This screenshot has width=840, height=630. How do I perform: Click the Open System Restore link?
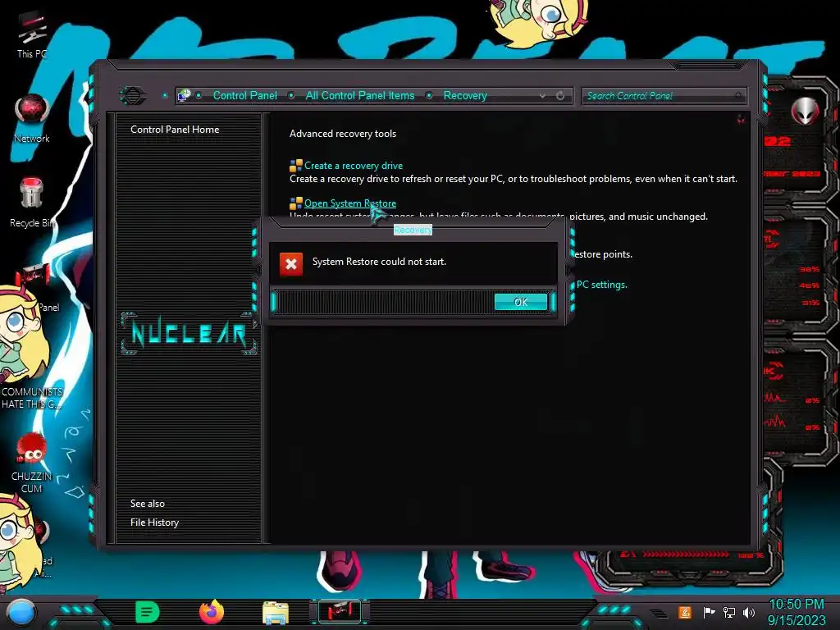(x=350, y=203)
